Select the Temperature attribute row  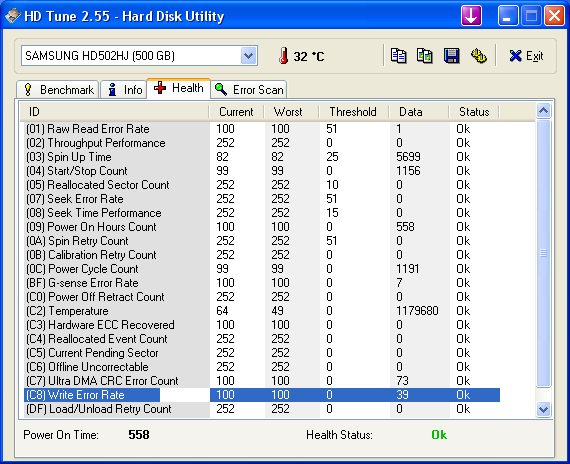[262, 311]
